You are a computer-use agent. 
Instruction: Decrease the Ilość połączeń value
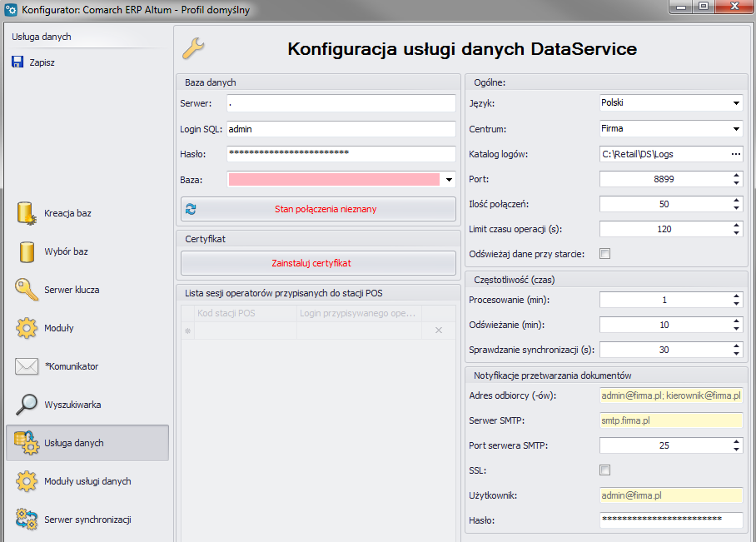[736, 208]
